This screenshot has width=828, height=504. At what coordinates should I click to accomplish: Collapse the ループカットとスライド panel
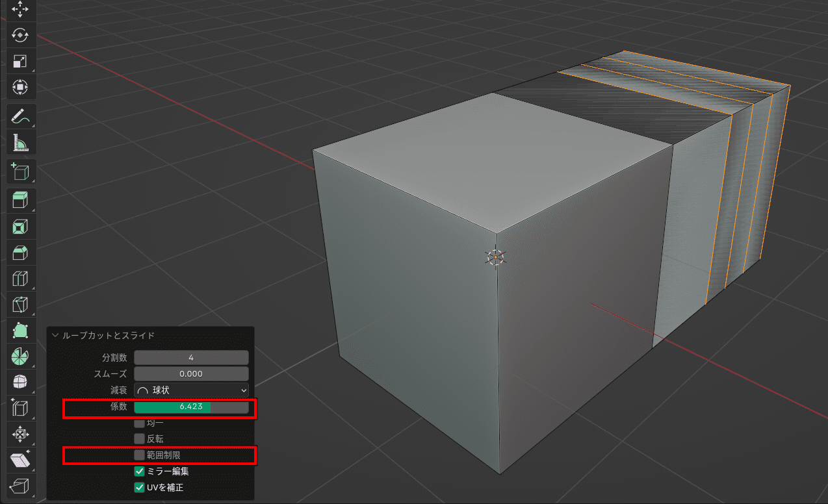[x=55, y=336]
